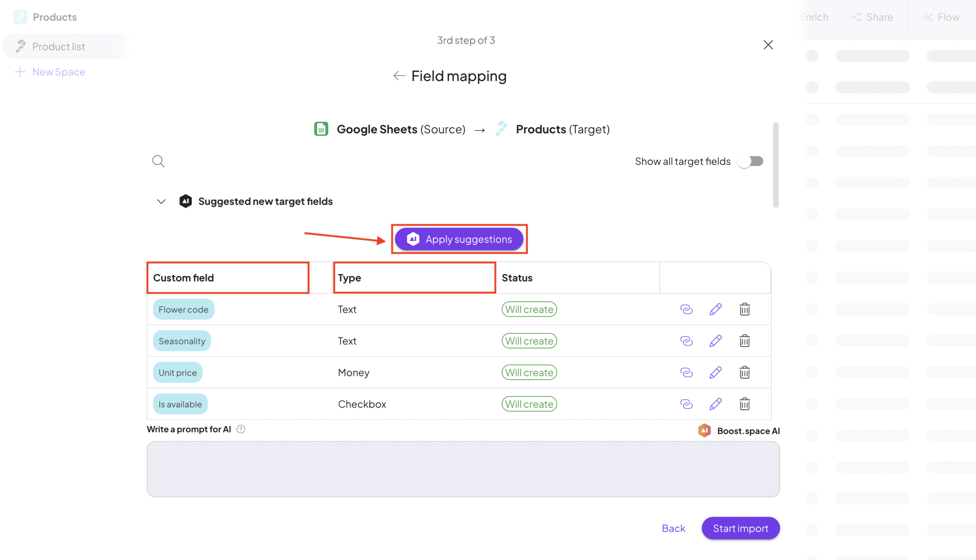Focus the AI prompt text area
976x560 pixels.
[463, 469]
